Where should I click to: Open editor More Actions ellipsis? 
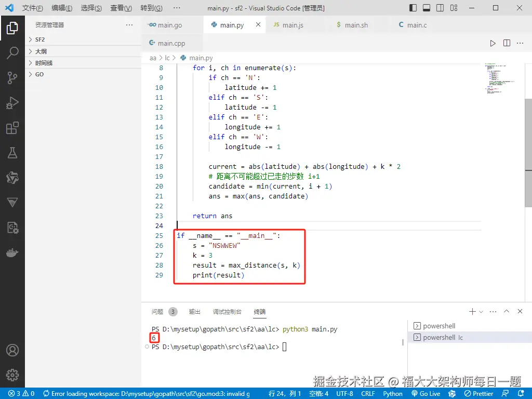[520, 43]
